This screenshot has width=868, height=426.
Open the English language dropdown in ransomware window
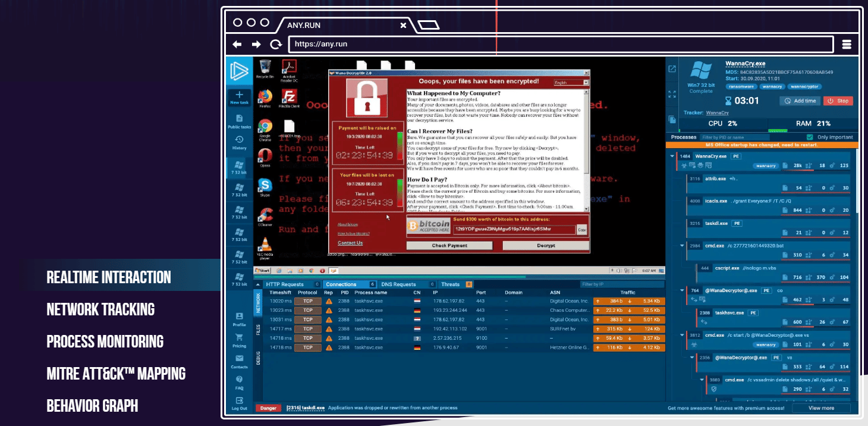571,83
